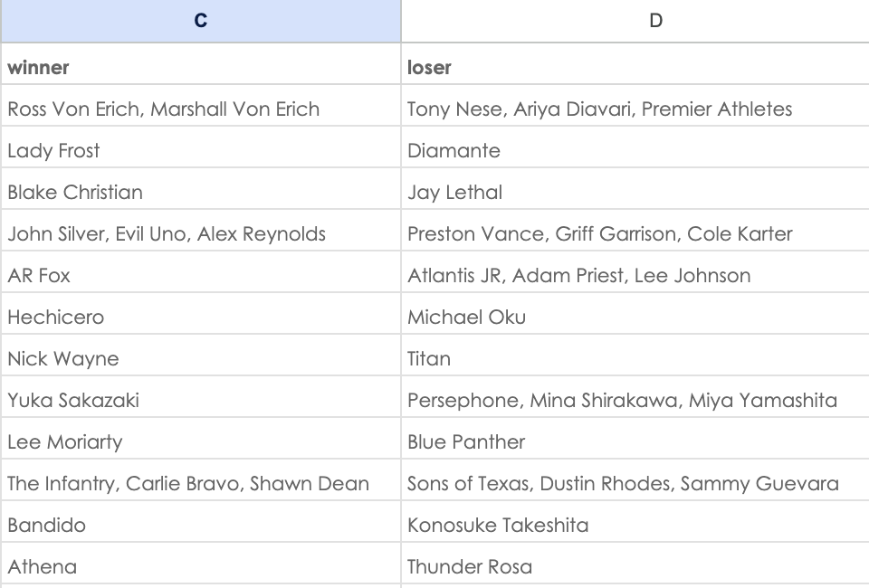Click the Titan cell
The image size is (869, 588).
tap(635, 355)
